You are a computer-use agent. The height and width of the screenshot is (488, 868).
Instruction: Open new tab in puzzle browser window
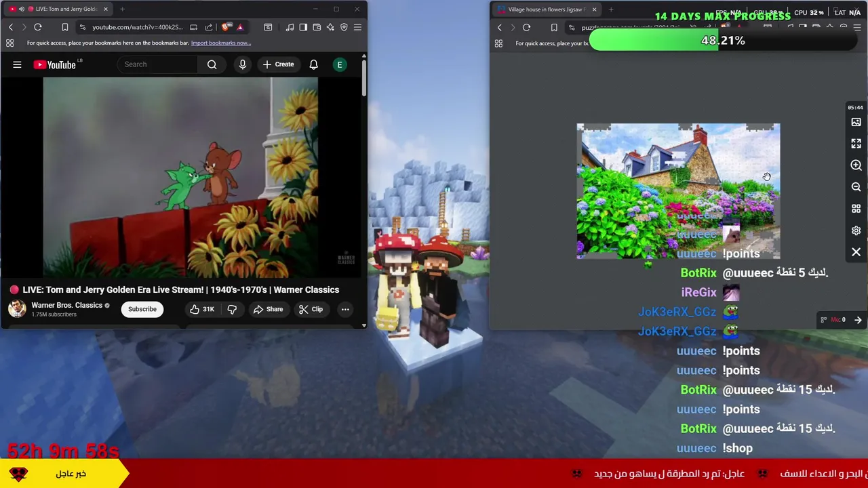pos(611,9)
